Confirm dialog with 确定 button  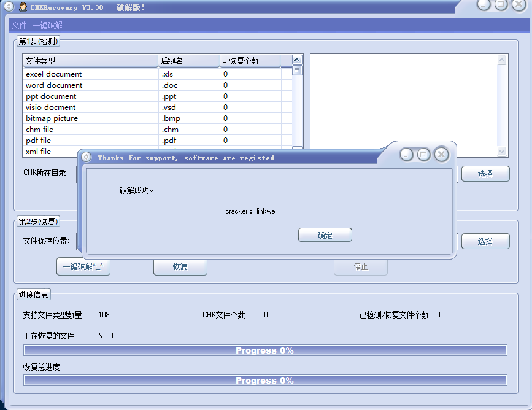click(x=325, y=235)
